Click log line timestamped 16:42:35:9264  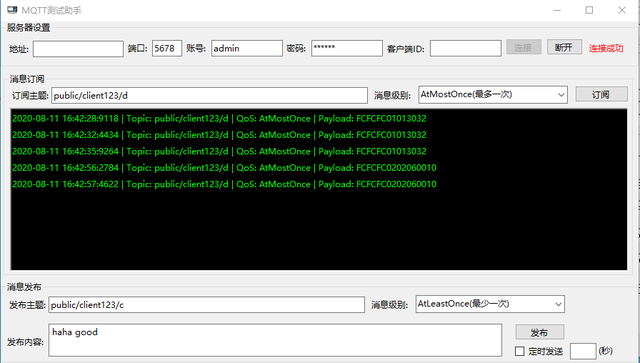(x=219, y=151)
